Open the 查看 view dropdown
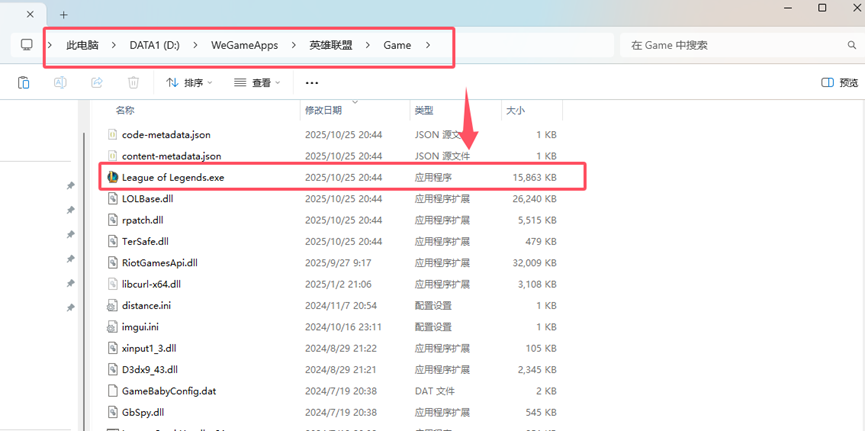Viewport: 865px width, 431px height. [257, 83]
